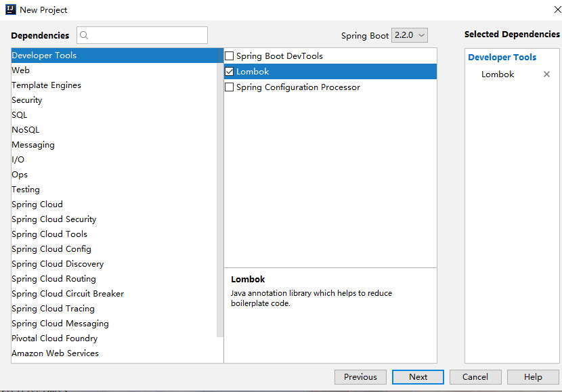The image size is (562, 392).
Task: Click the Cancel button
Action: [x=475, y=377]
